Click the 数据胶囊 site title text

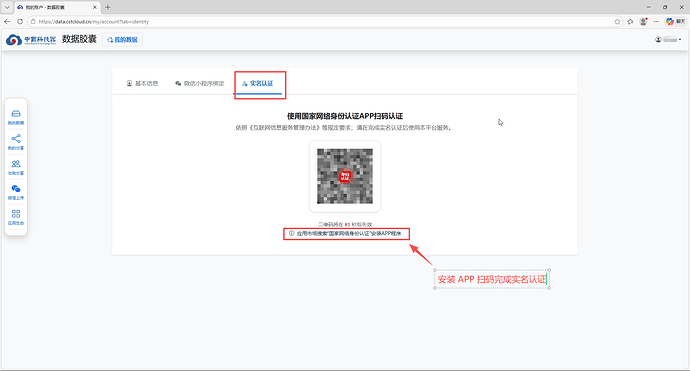coord(79,39)
